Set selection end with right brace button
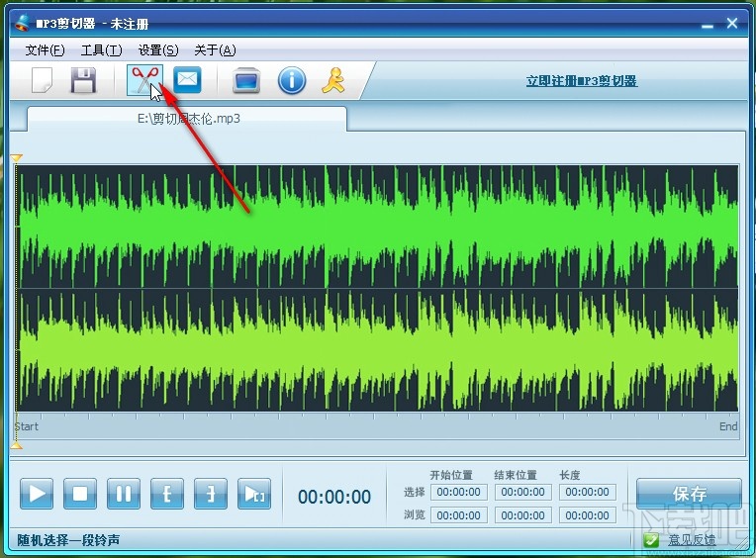756x558 pixels. click(x=211, y=494)
